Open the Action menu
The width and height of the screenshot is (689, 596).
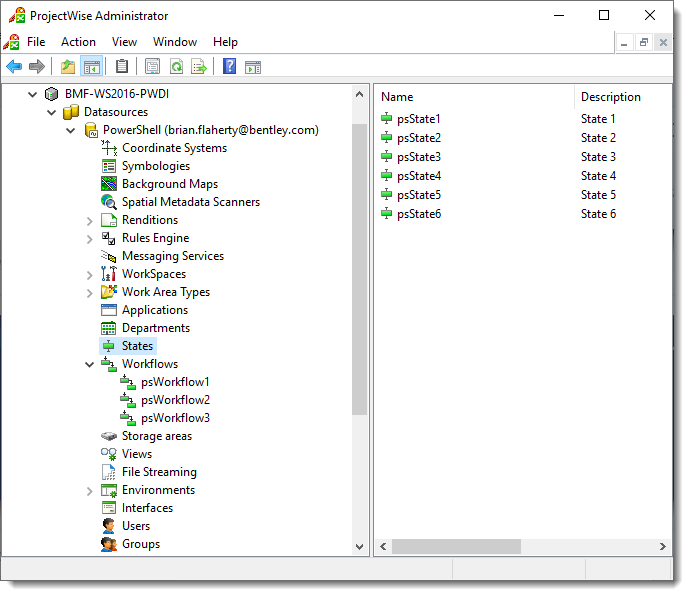click(78, 42)
